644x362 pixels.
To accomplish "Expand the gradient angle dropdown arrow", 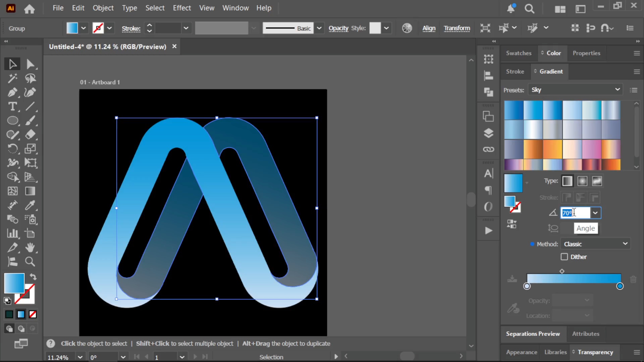I will (595, 213).
